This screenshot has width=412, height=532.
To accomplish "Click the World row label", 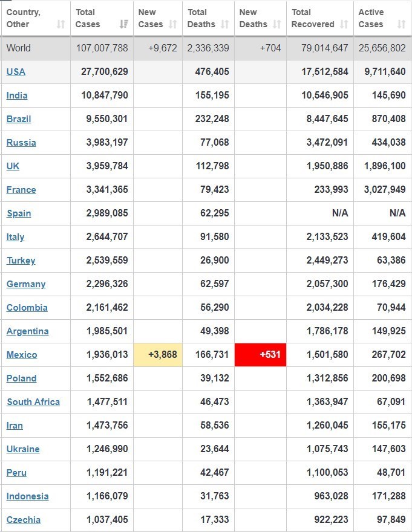I will coord(18,48).
